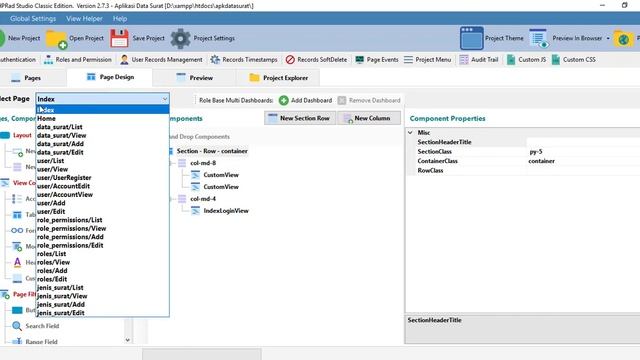Select roles/View page option

(x=102, y=262)
